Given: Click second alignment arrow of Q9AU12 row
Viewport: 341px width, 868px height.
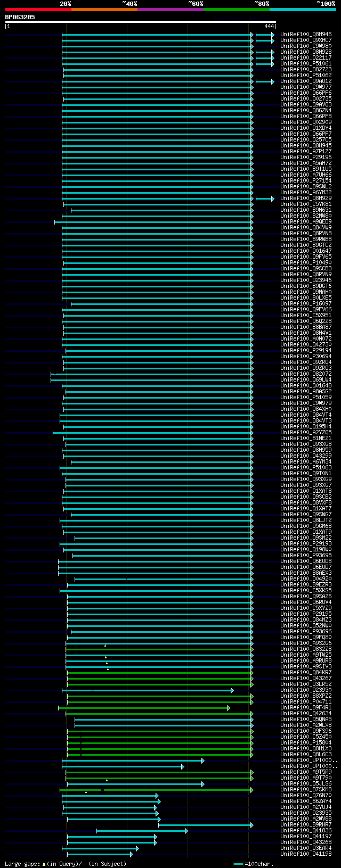Looking at the screenshot, I should tap(265, 81).
